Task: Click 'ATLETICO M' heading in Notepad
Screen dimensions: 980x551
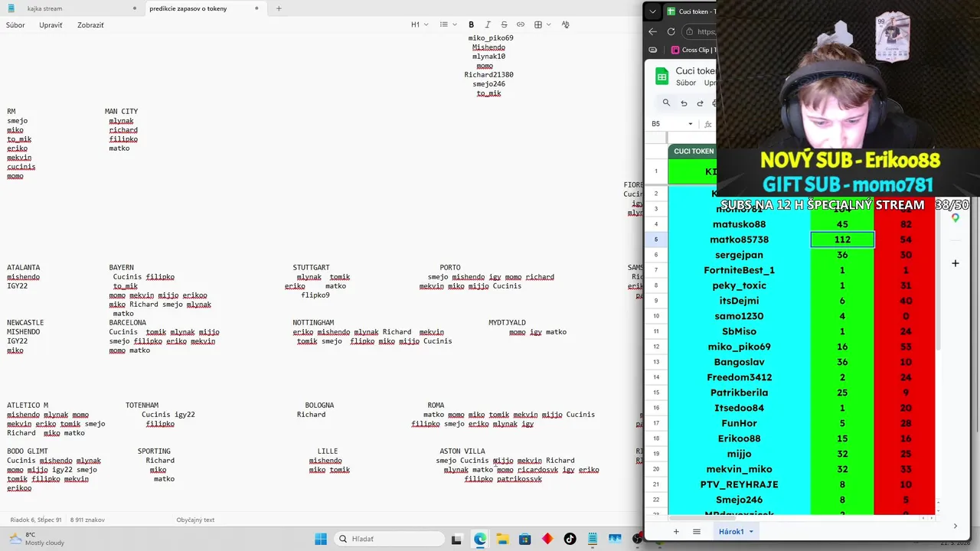Action: click(x=28, y=406)
